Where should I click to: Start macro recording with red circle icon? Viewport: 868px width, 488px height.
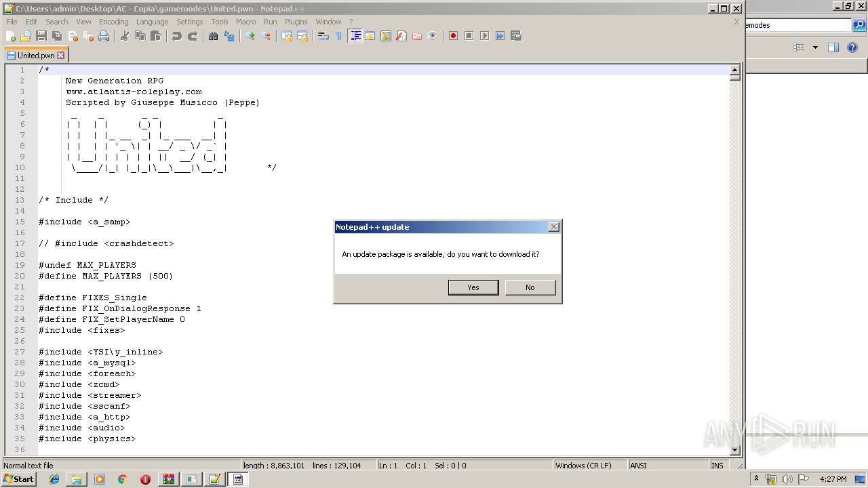click(453, 36)
